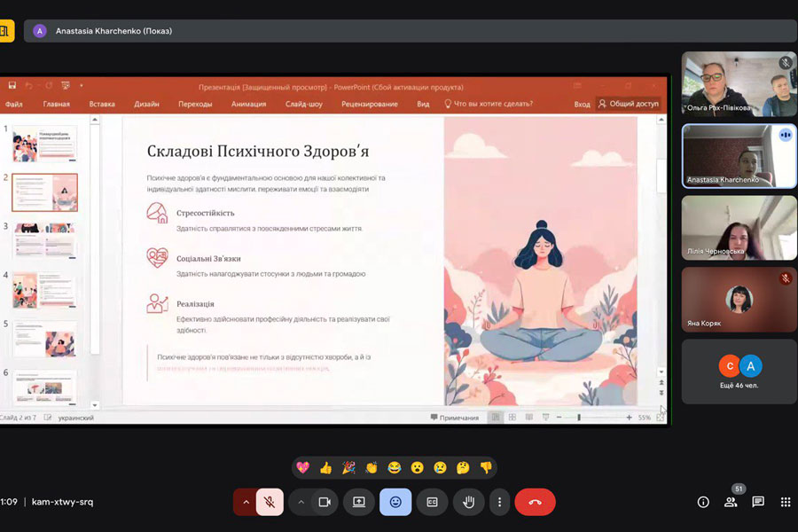Open meeting details info icon

tap(703, 503)
